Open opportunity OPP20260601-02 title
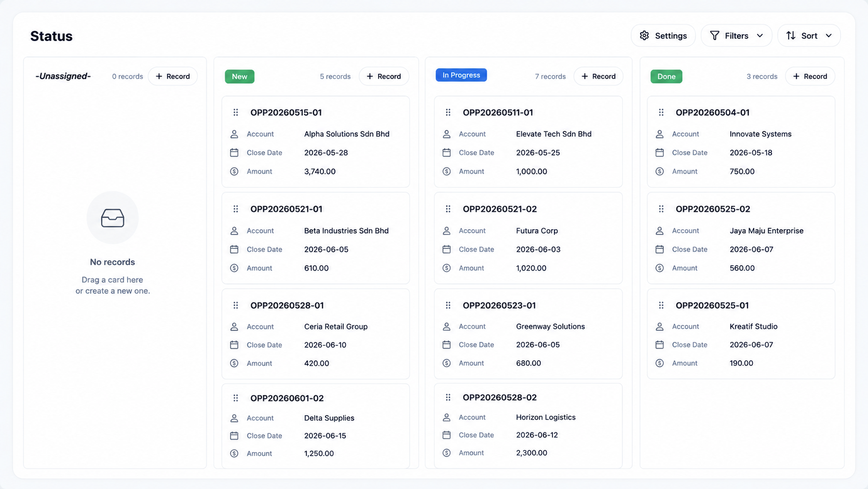The image size is (868, 489). click(287, 398)
